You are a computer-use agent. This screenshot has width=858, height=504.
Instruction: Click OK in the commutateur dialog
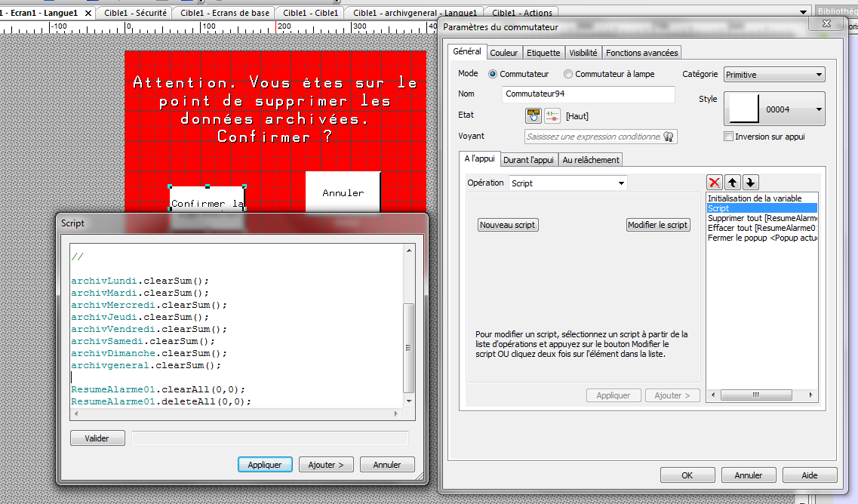click(x=687, y=475)
